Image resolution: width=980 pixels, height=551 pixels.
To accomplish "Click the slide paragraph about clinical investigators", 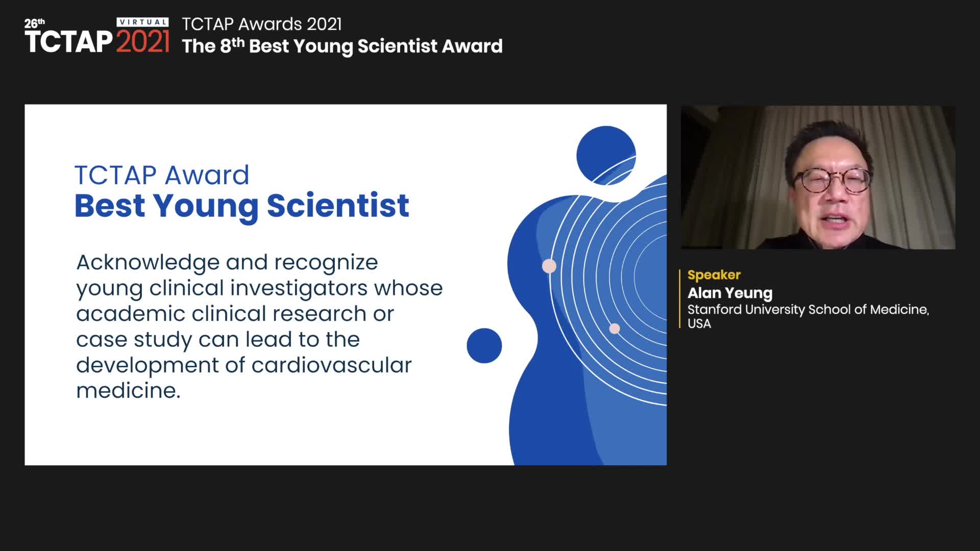I will click(259, 326).
